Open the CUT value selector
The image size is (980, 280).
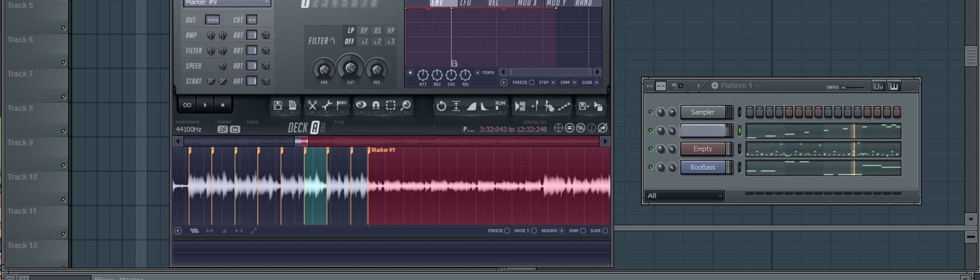click(x=251, y=20)
